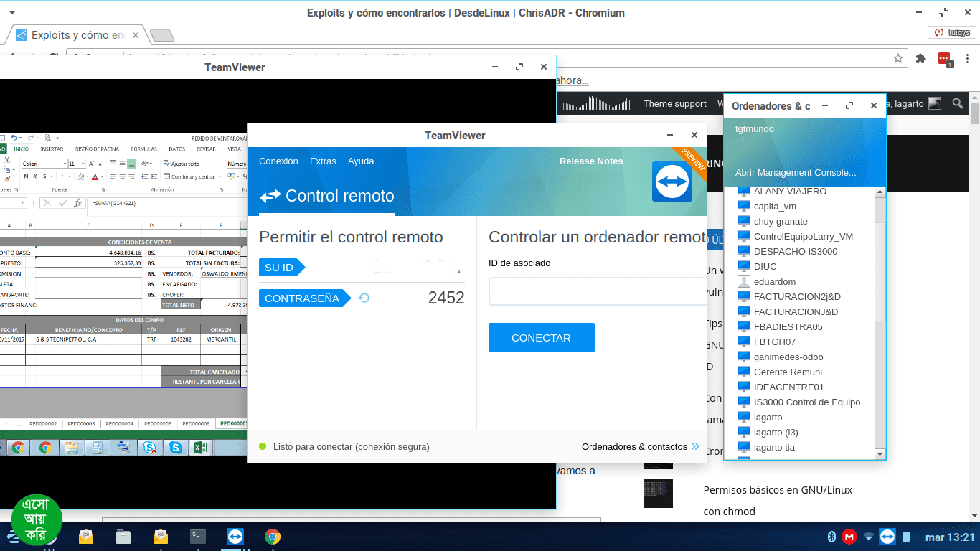
Task: Open the Combinar y centrar dropdown arrow
Action: (218, 176)
